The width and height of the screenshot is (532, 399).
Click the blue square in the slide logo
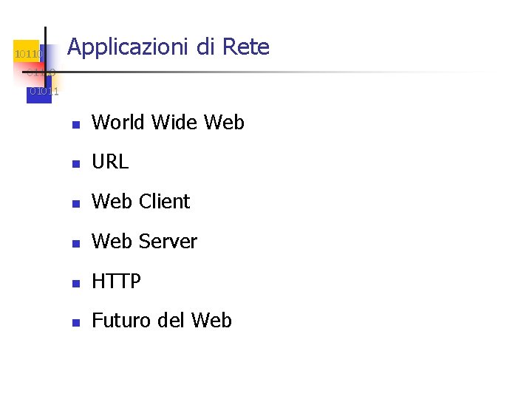[x=35, y=98]
